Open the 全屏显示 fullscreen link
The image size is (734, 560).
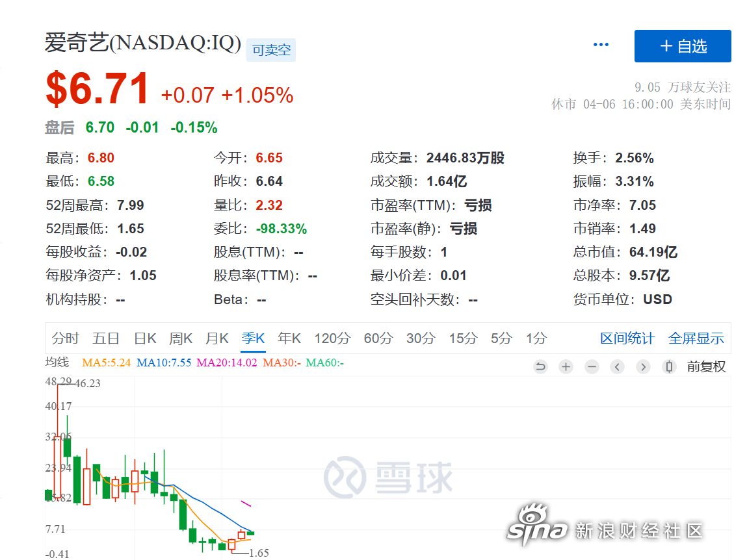696,338
